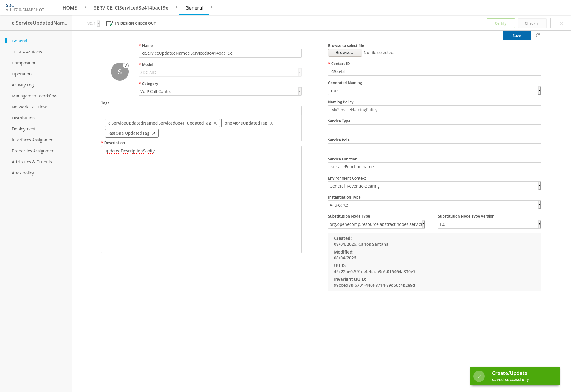Click the Check in button

532,23
